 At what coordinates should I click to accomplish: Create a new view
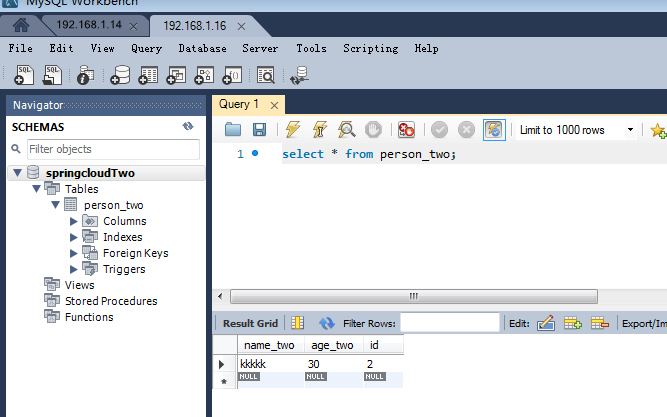(176, 75)
